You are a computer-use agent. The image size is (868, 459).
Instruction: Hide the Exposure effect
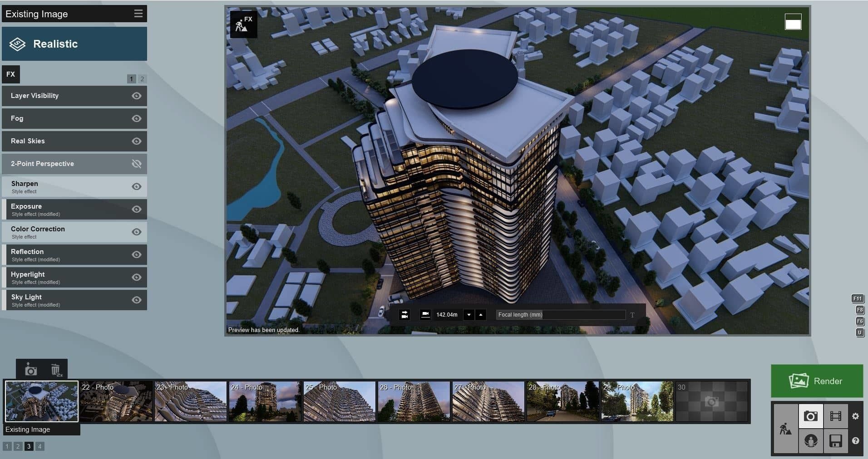pos(137,209)
